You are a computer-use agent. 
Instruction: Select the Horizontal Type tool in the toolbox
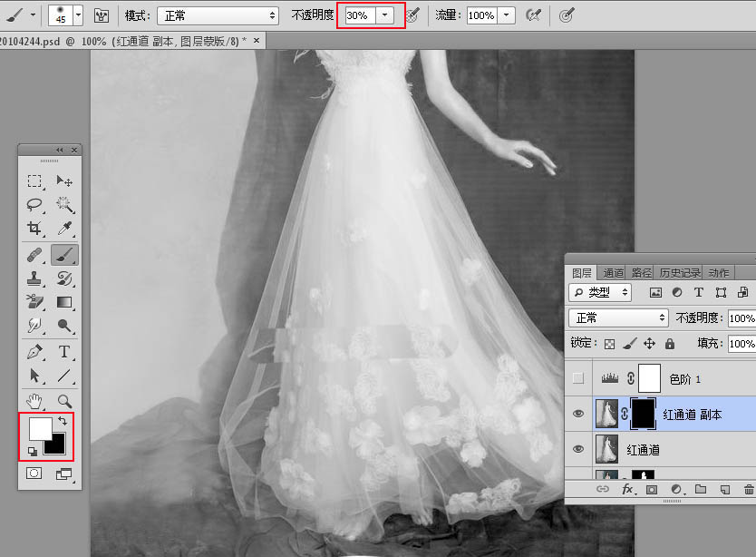pos(64,351)
